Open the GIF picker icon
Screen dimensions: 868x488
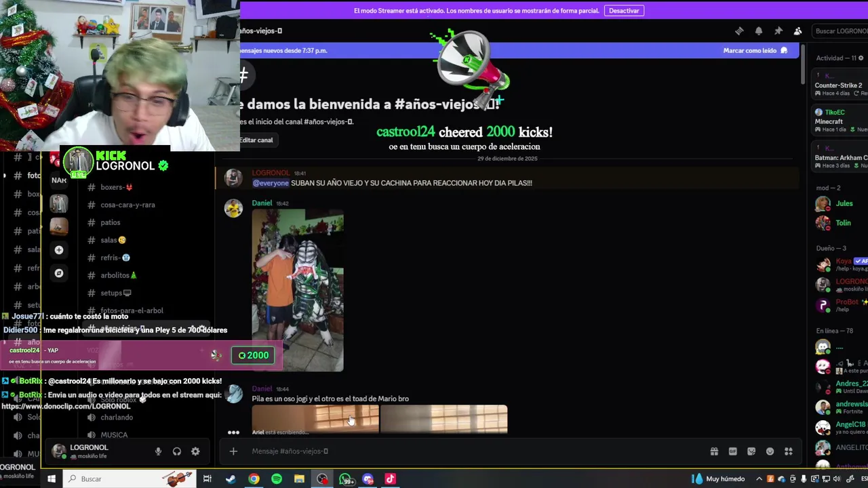(732, 451)
